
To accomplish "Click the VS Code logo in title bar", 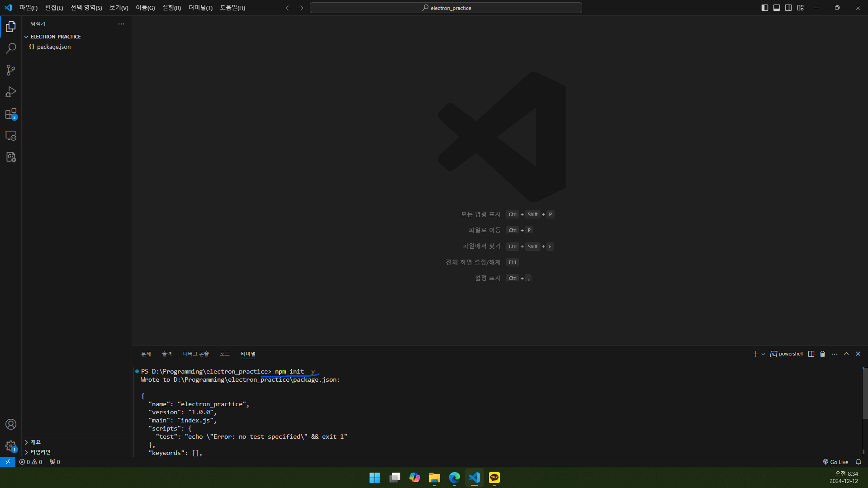I will [8, 8].
